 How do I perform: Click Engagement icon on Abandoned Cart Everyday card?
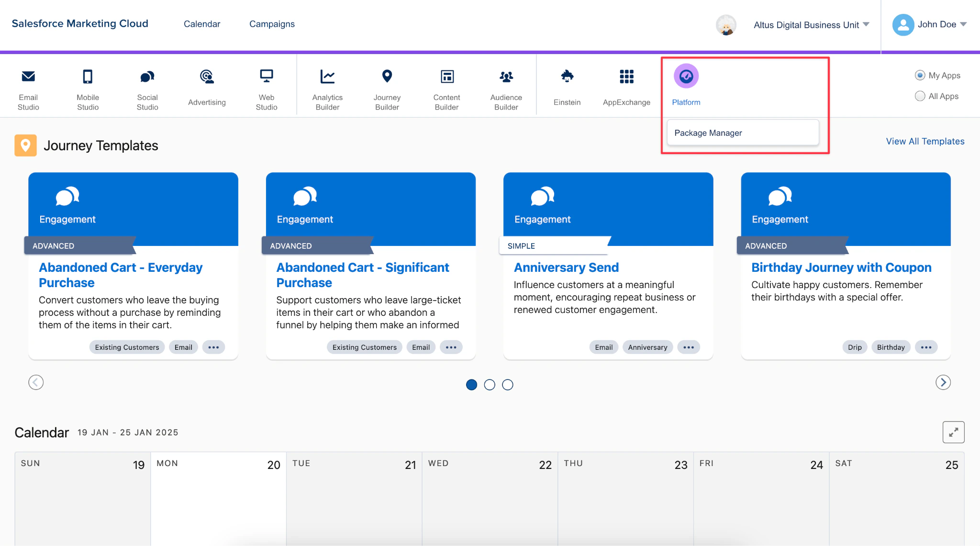(67, 196)
